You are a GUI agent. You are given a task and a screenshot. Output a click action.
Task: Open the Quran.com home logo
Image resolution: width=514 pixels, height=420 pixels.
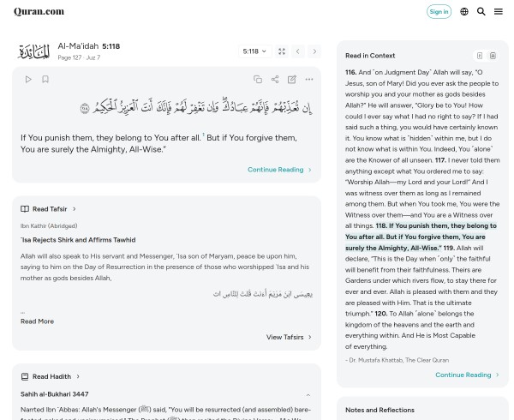pyautogui.click(x=39, y=11)
